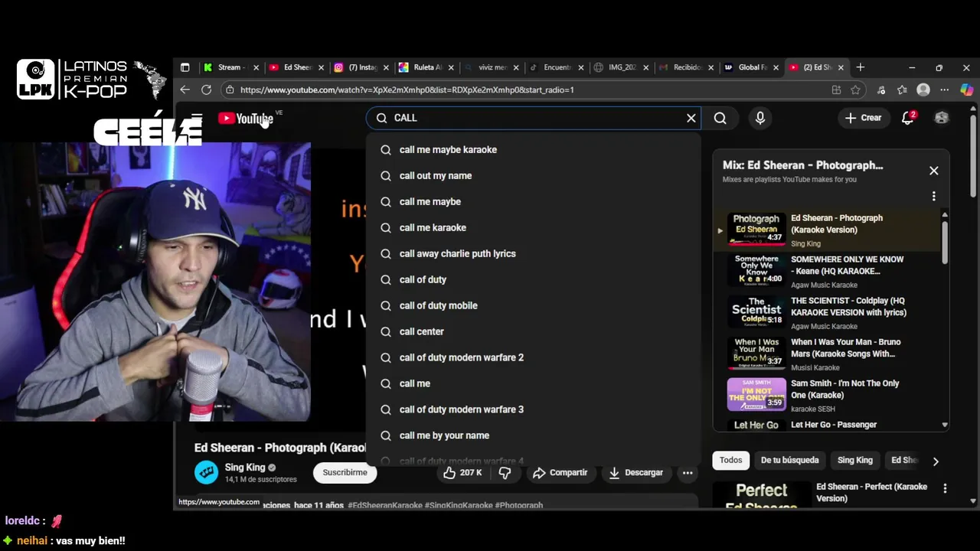Click the Sing King channel name
Viewport: 980px width, 551px height.
coord(245,467)
